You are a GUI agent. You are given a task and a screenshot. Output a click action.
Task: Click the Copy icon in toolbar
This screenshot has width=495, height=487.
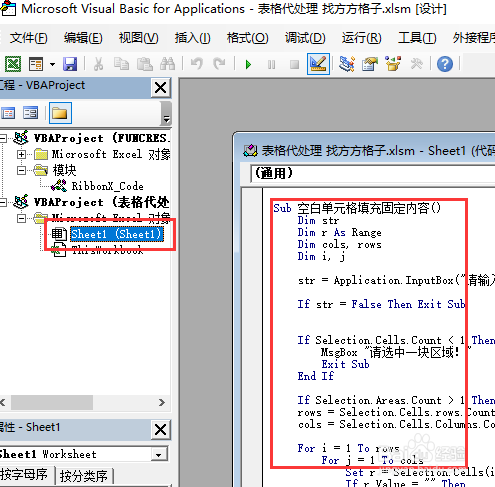pyautogui.click(x=121, y=64)
